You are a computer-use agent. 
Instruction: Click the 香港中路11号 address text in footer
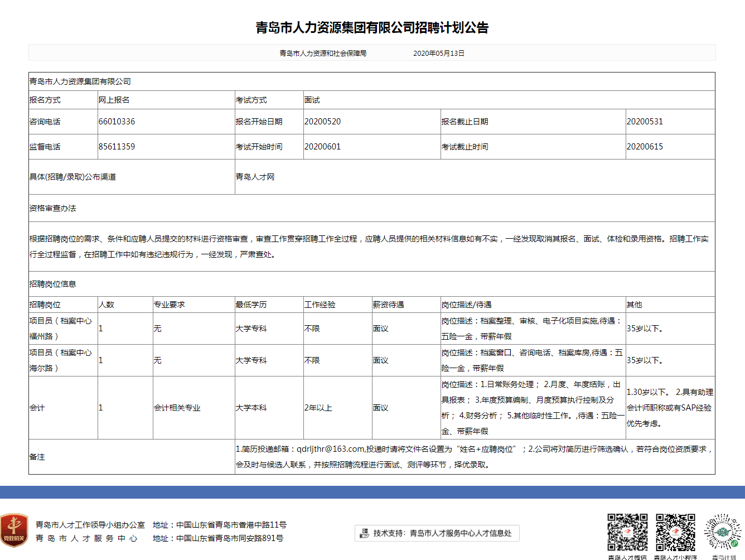[262, 525]
